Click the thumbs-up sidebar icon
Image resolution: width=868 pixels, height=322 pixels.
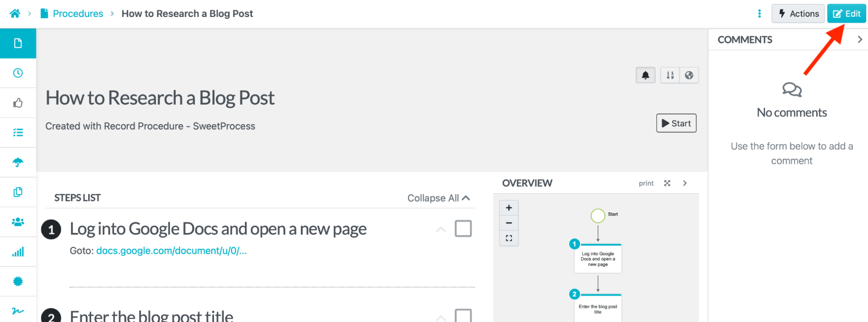[x=18, y=103]
